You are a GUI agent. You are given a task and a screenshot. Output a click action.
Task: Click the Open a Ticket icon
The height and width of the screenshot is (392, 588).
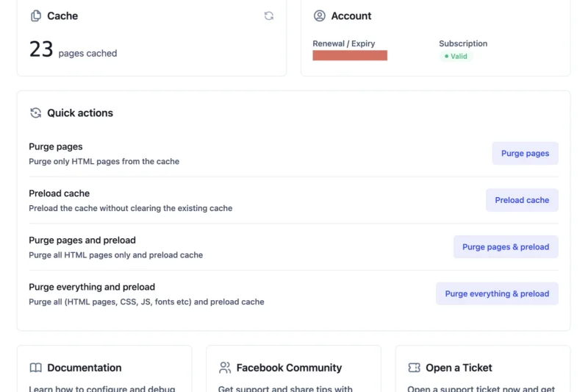pyautogui.click(x=414, y=368)
